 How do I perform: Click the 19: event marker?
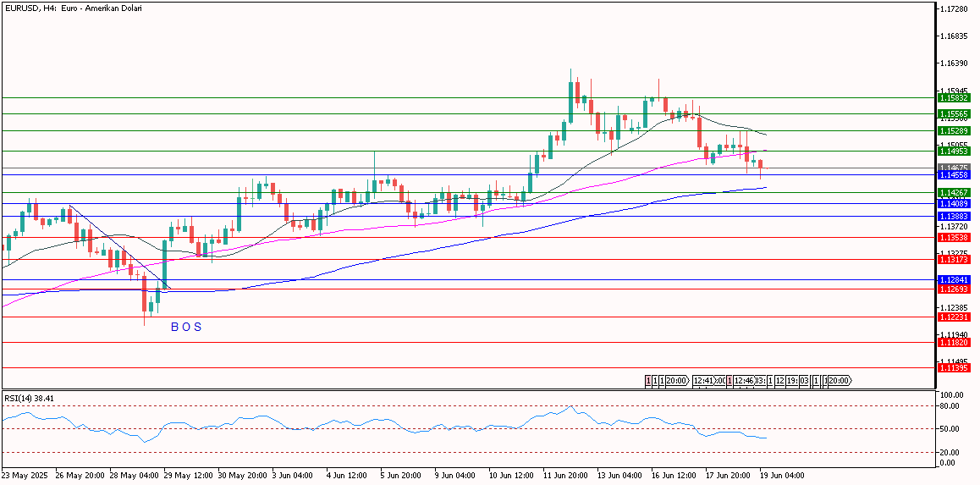point(792,381)
